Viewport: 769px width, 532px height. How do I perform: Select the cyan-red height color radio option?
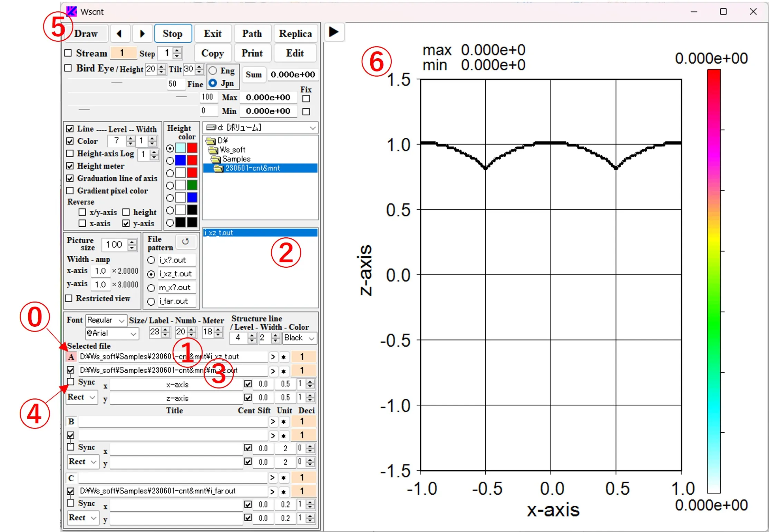point(170,148)
